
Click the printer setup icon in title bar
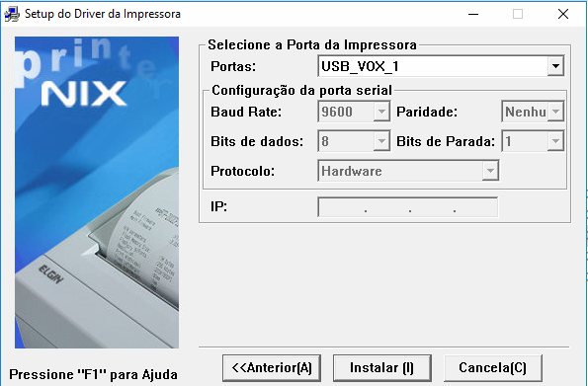(x=12, y=14)
